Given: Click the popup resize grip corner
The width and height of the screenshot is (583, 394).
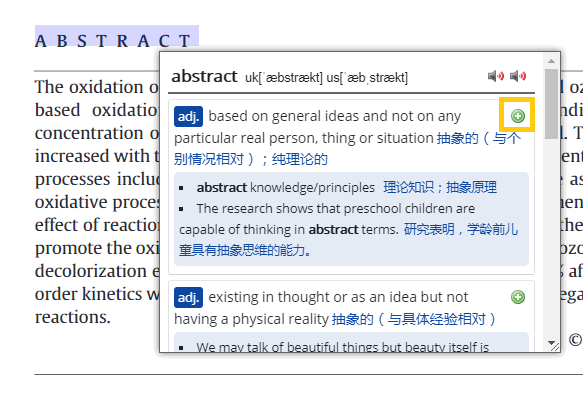Looking at the screenshot, I should [555, 347].
